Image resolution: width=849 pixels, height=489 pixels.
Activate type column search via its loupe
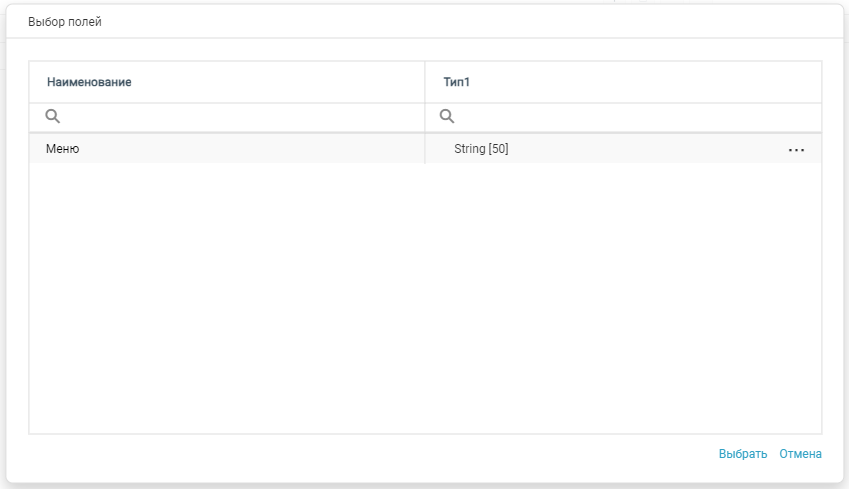point(447,116)
